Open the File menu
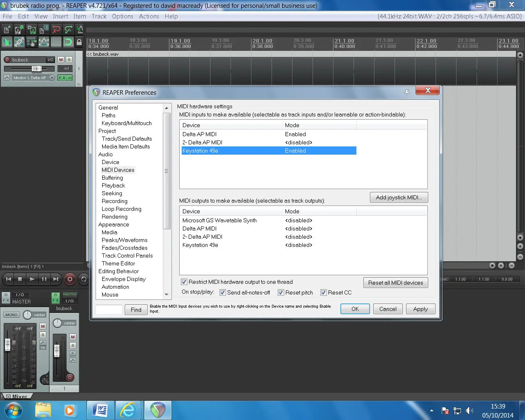Image resolution: width=525 pixels, height=420 pixels. click(7, 16)
